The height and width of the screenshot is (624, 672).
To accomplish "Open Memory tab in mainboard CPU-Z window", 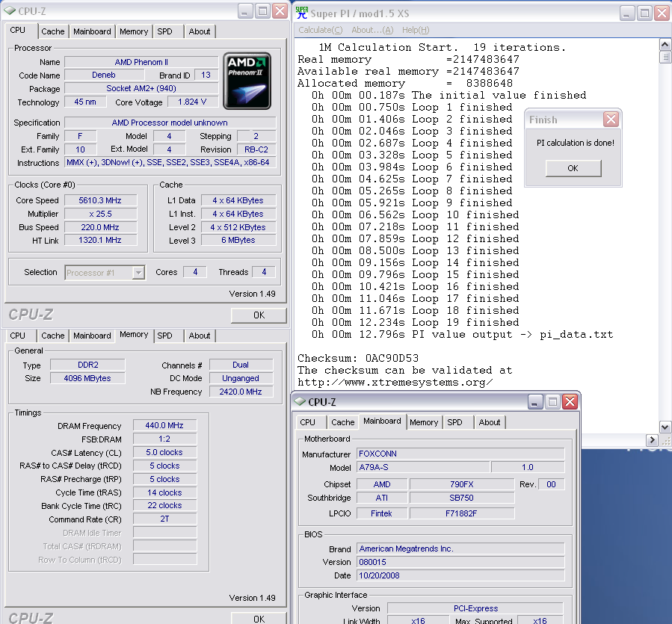I will pyautogui.click(x=423, y=422).
